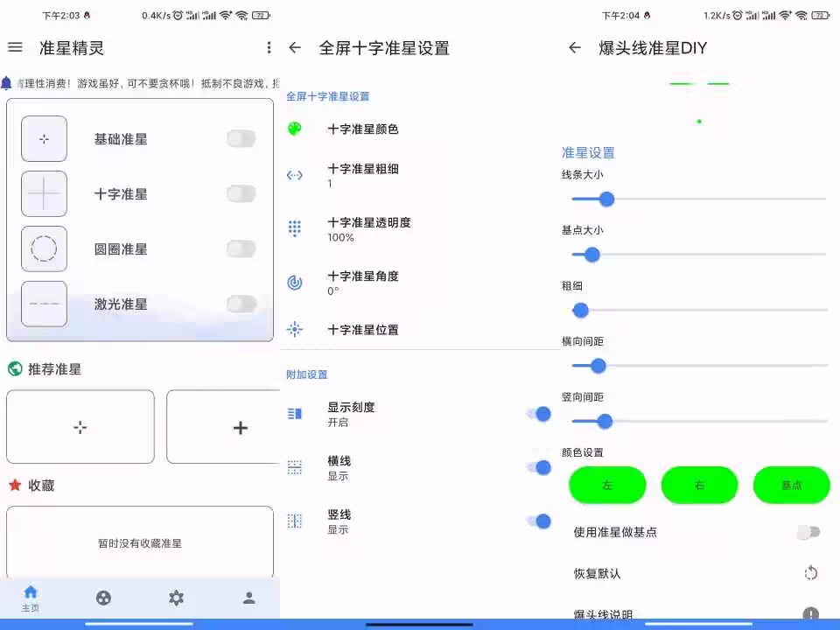
Task: Enable the 激光准星 toggle
Action: 241,304
